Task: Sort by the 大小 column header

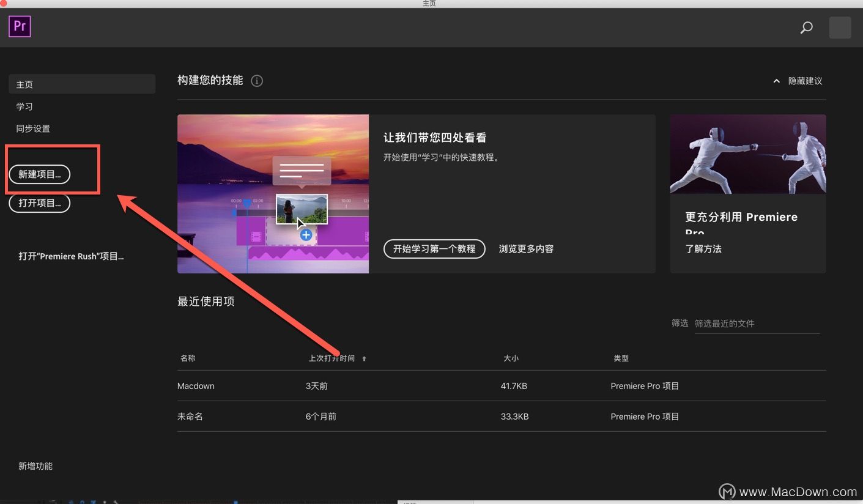Action: pos(511,358)
